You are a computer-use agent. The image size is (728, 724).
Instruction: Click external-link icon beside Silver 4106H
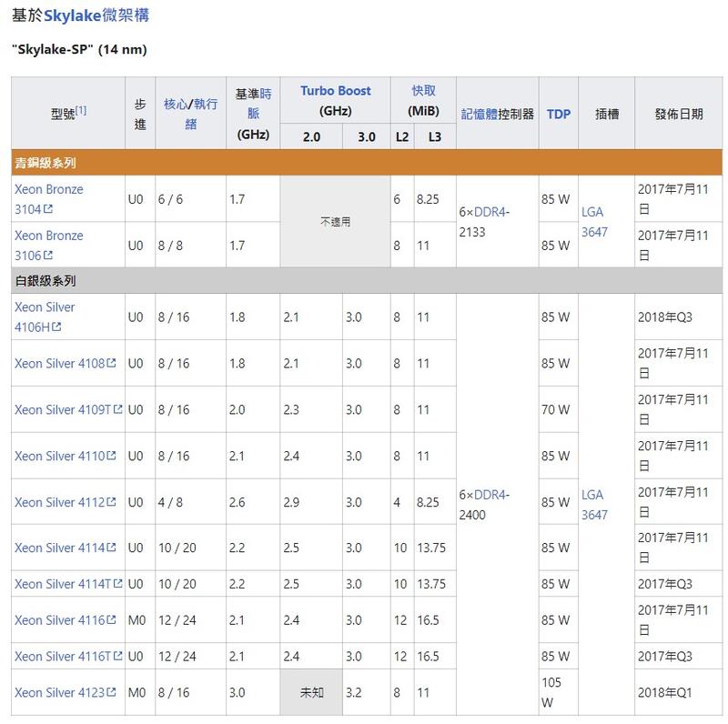(x=56, y=327)
